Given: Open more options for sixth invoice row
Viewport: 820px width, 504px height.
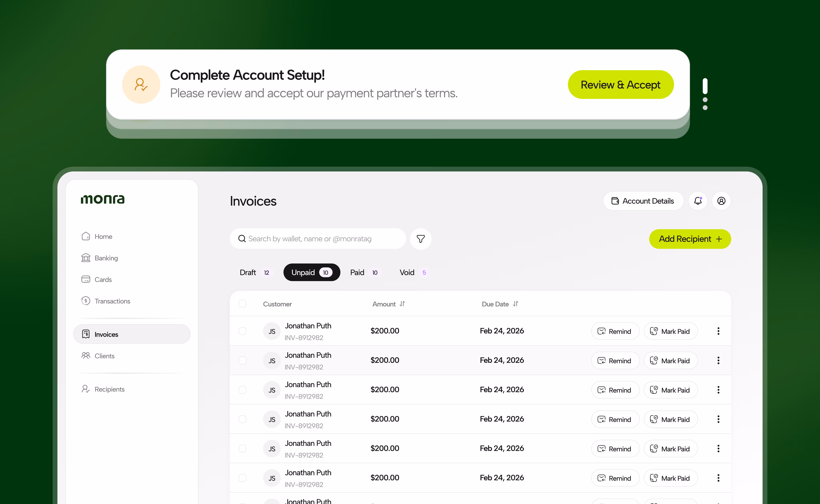Looking at the screenshot, I should click(718, 478).
